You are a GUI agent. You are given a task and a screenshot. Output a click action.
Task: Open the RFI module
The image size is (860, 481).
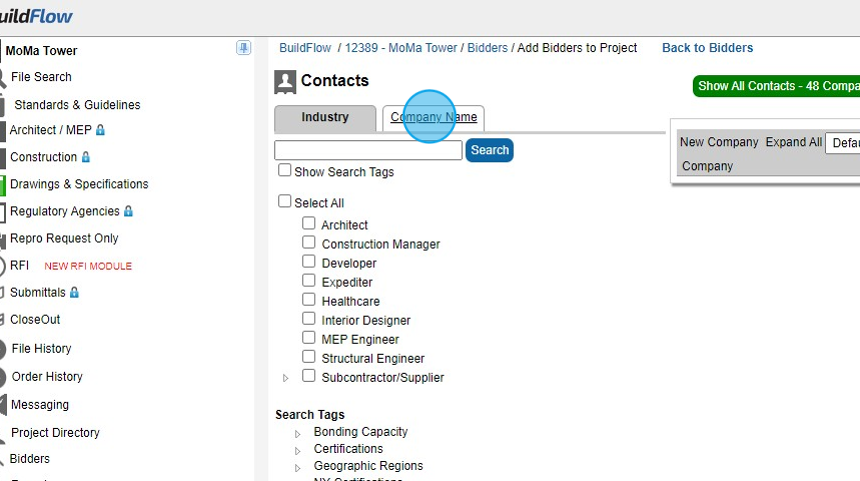pos(19,265)
